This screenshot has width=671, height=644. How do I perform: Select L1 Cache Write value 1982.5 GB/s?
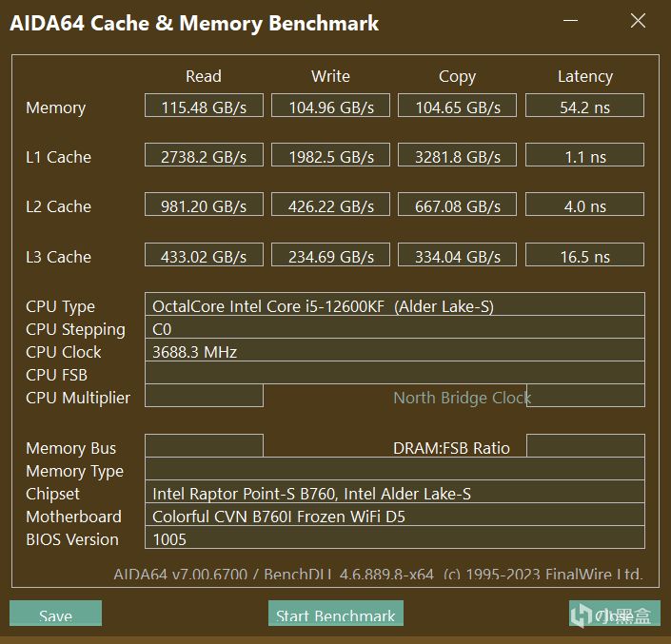coord(331,155)
